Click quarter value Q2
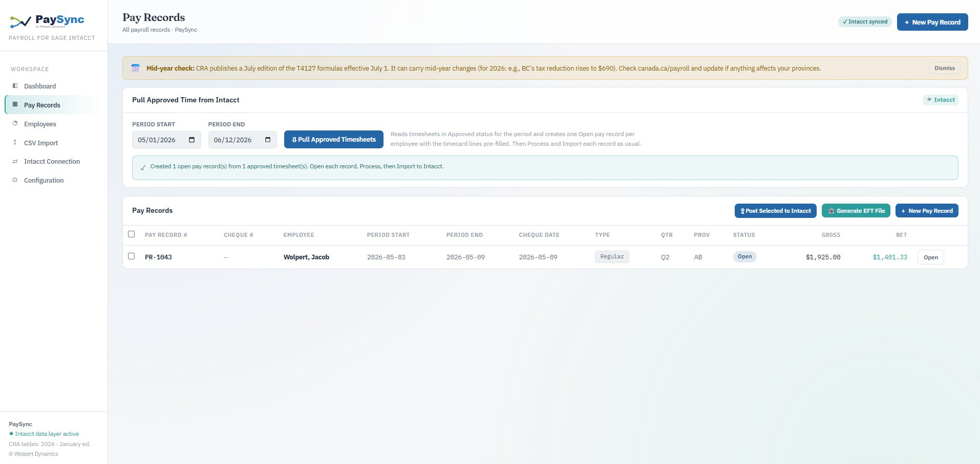Image resolution: width=980 pixels, height=464 pixels. [665, 257]
